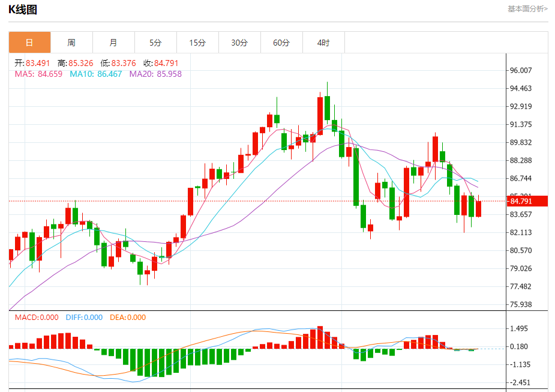Click the 77.482 price axis label
This screenshot has width=555, height=392.
[521, 286]
